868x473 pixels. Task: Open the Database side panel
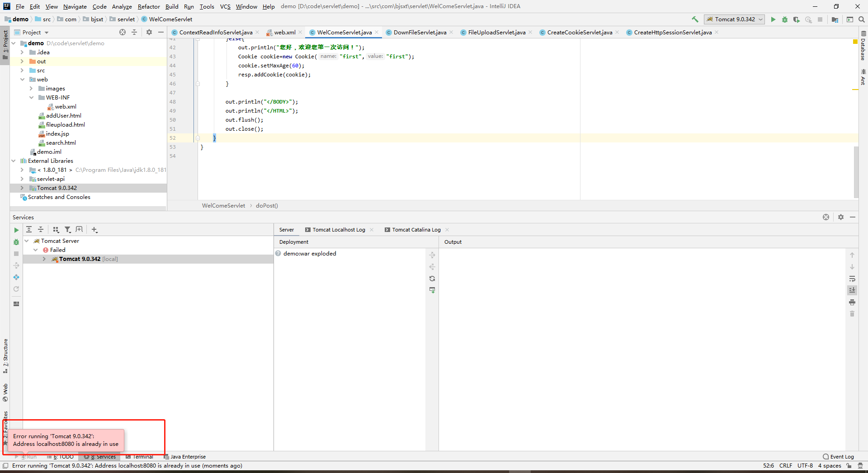(863, 46)
